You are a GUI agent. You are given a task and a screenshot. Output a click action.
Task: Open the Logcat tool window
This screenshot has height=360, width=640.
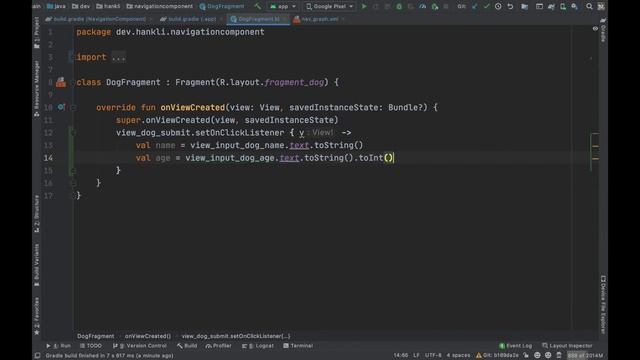pos(258,346)
